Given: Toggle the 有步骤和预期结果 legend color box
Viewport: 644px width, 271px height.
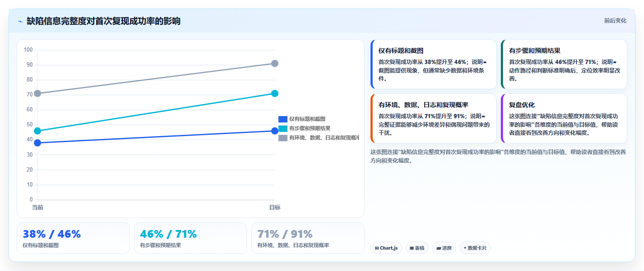Looking at the screenshot, I should (282, 128).
